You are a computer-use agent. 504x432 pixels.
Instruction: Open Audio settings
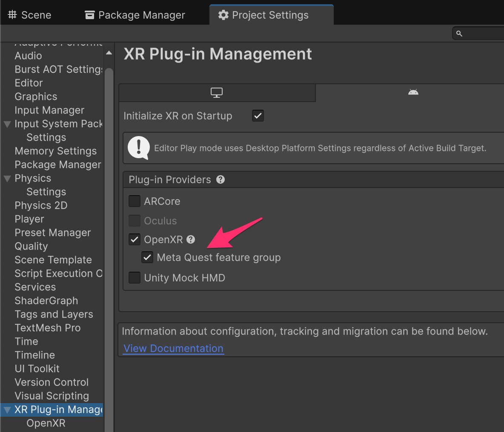[x=28, y=56]
